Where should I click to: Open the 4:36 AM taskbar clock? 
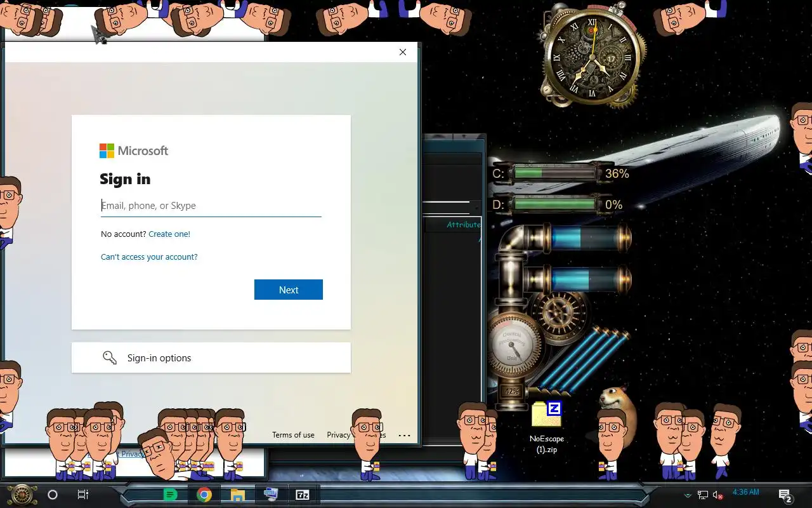(x=745, y=492)
